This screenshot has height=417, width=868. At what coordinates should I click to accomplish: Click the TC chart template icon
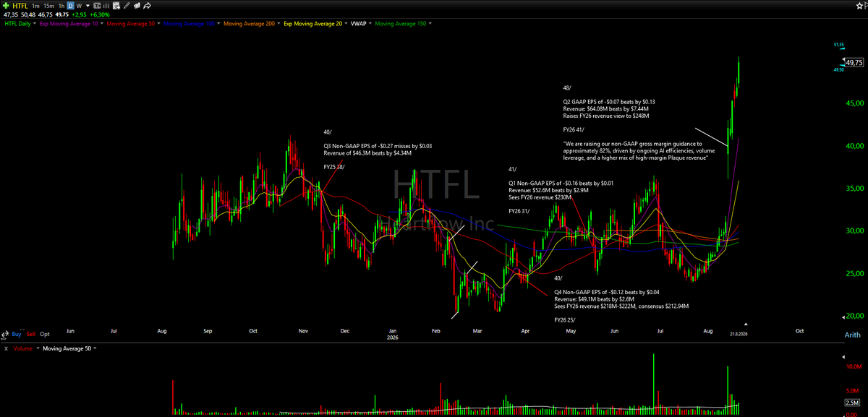click(97, 6)
